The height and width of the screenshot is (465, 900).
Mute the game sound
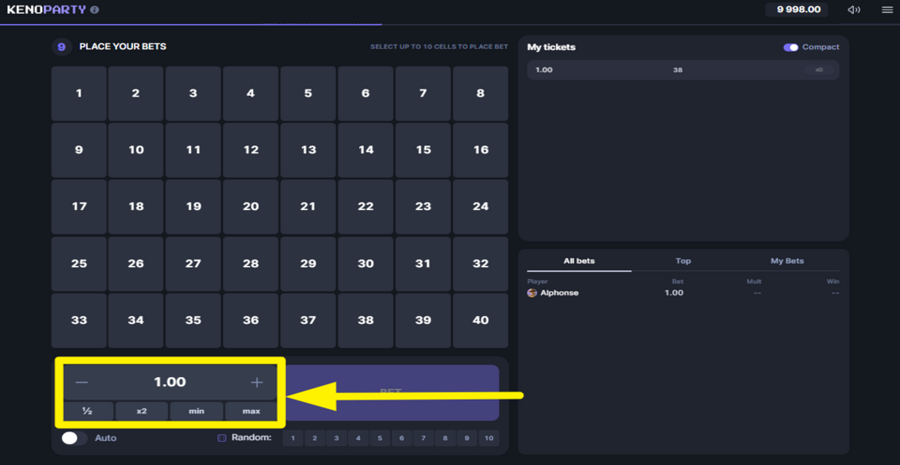[854, 10]
